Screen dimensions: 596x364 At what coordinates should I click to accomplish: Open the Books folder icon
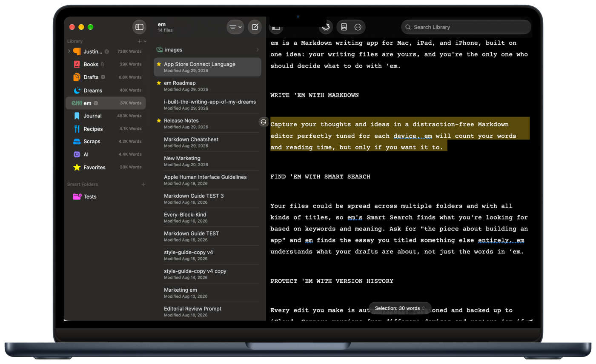pos(77,64)
